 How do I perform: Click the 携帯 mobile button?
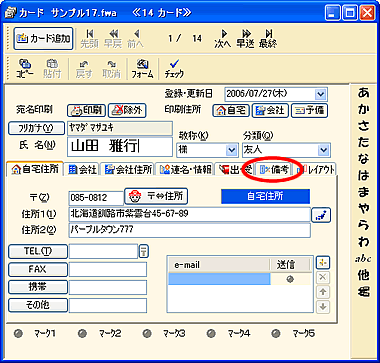click(x=38, y=287)
